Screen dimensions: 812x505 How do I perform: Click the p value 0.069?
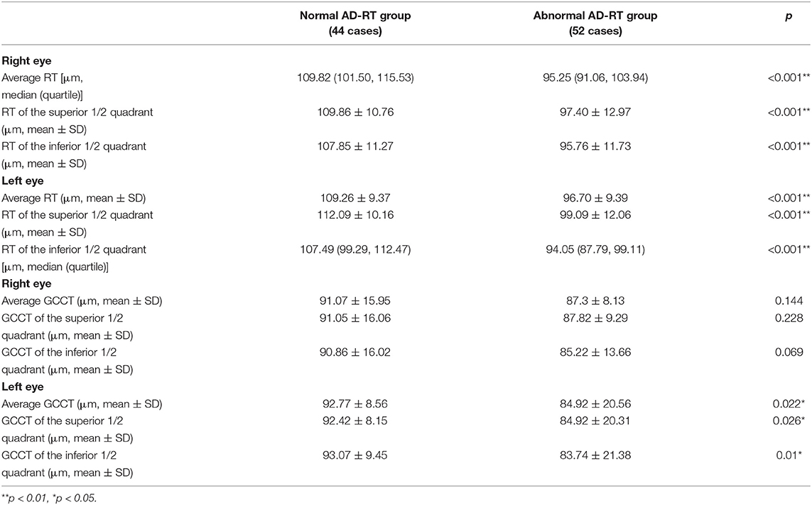click(789, 353)
